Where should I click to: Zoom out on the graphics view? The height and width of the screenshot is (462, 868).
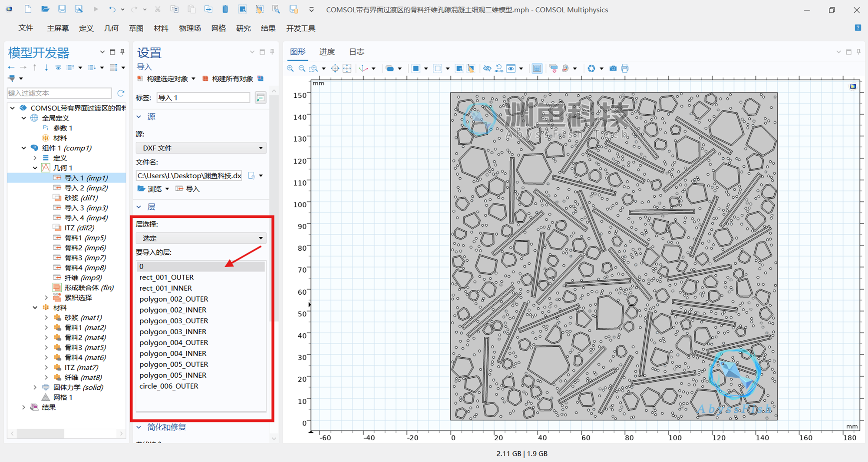pos(301,68)
